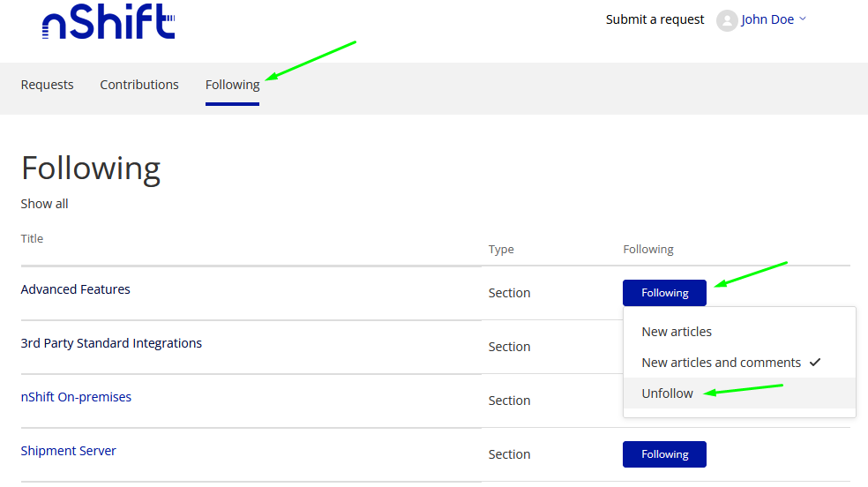
Task: Open 3rd Party Standard Integrations section
Action: (x=111, y=343)
